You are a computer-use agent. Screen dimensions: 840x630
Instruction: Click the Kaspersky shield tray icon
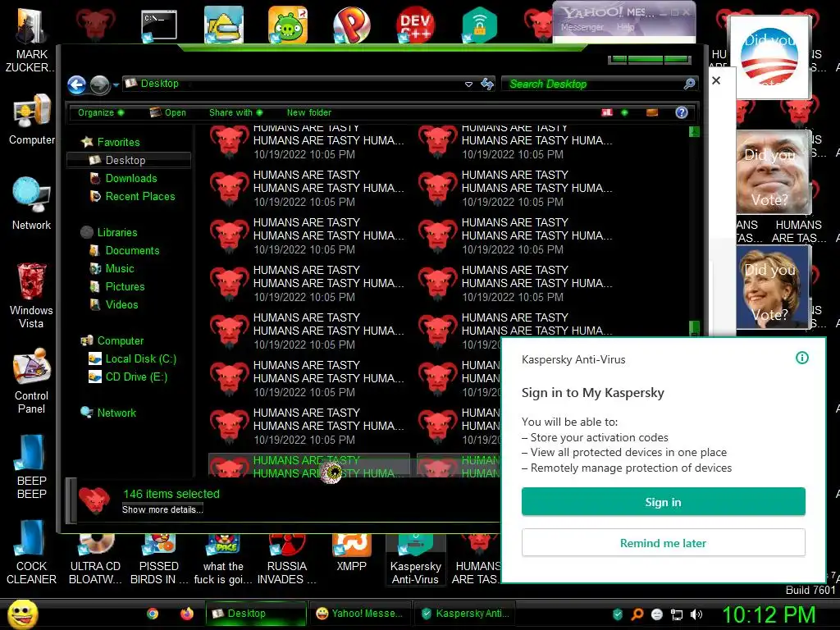(618, 614)
